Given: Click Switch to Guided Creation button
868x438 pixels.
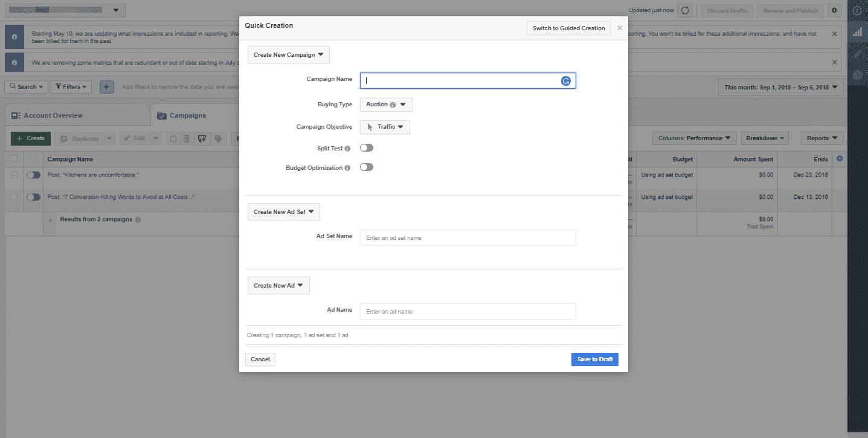Looking at the screenshot, I should tap(568, 28).
